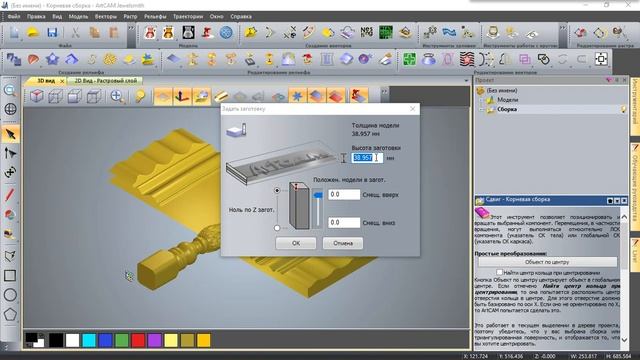Enable find ring center checkbox

click(499, 272)
